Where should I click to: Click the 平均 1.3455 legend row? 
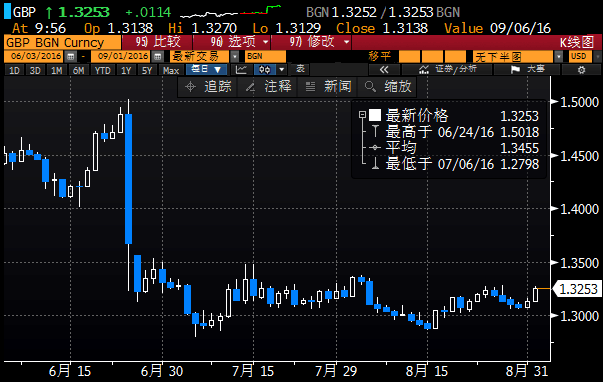click(x=455, y=148)
